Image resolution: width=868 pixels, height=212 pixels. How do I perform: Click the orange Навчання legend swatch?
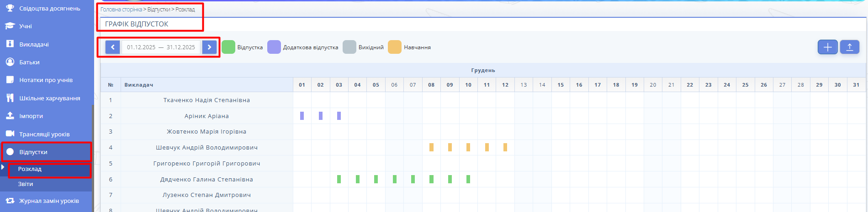click(395, 47)
